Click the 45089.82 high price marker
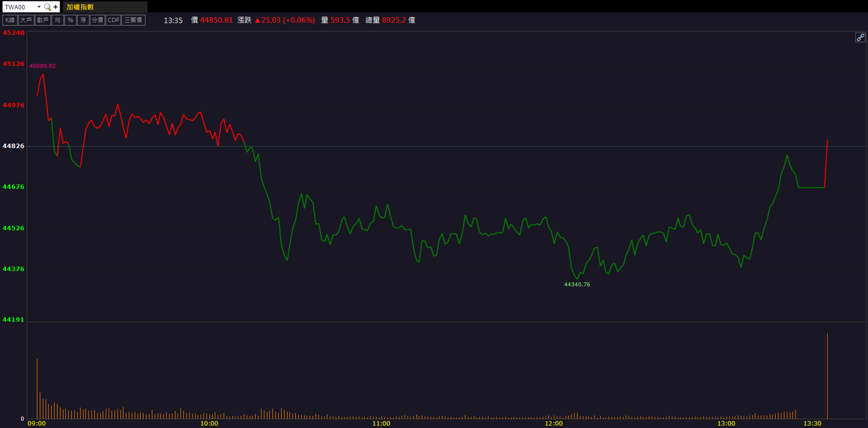Viewport: 868px width, 428px height. (43, 66)
